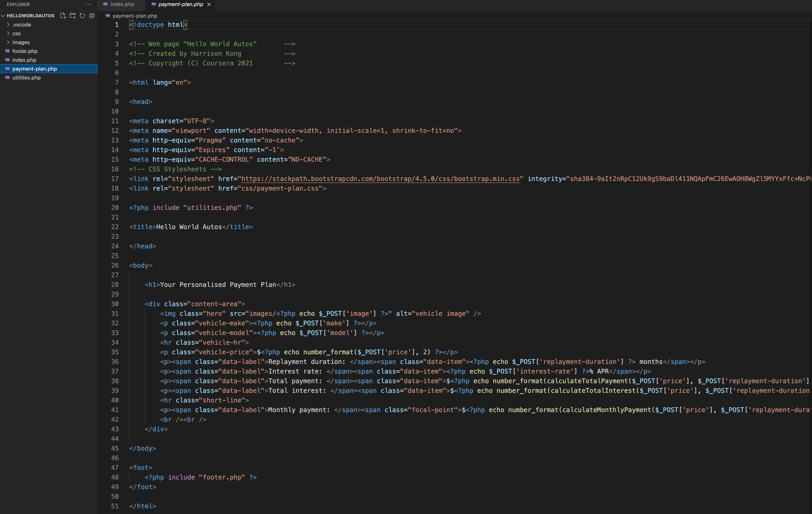812x514 pixels.
Task: Click the Refresh Explorer icon
Action: click(82, 15)
